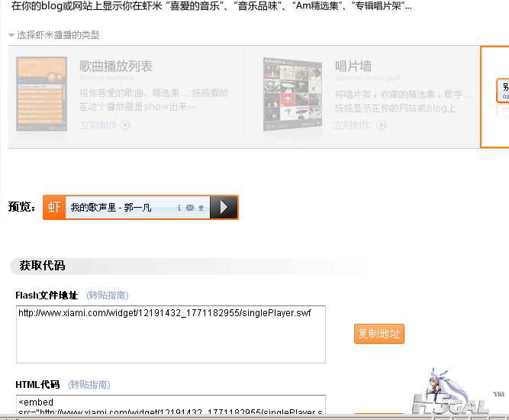The image size is (509, 420).
Task: Click the envelope share icon in player
Action: pyautogui.click(x=190, y=208)
